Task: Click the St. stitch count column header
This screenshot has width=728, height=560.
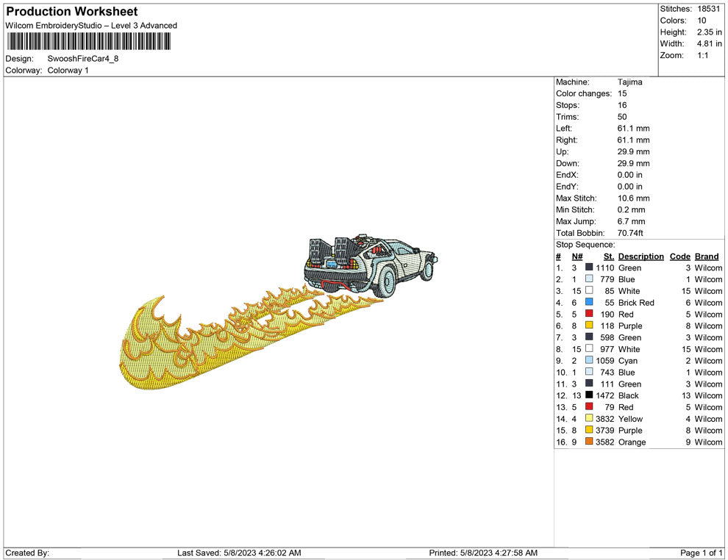Action: point(608,256)
